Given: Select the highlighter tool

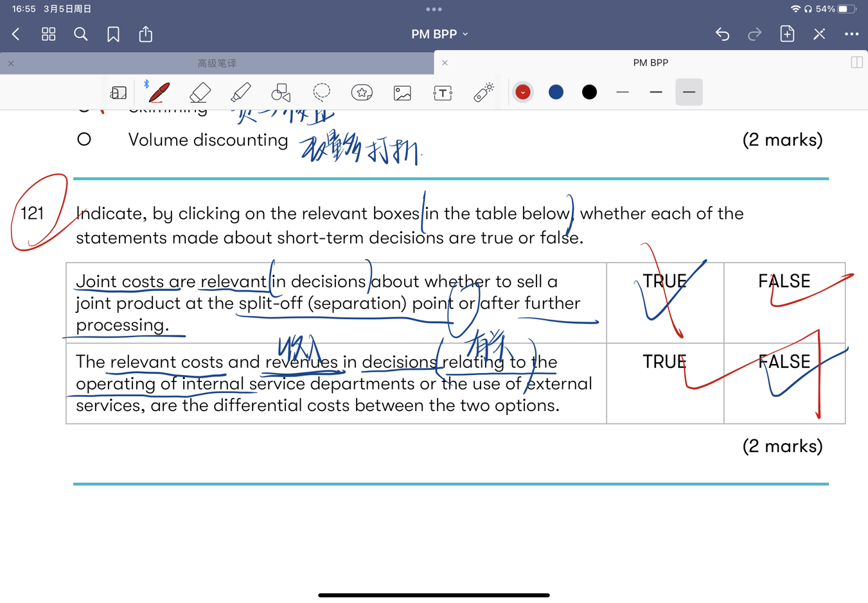Looking at the screenshot, I should pyautogui.click(x=240, y=92).
